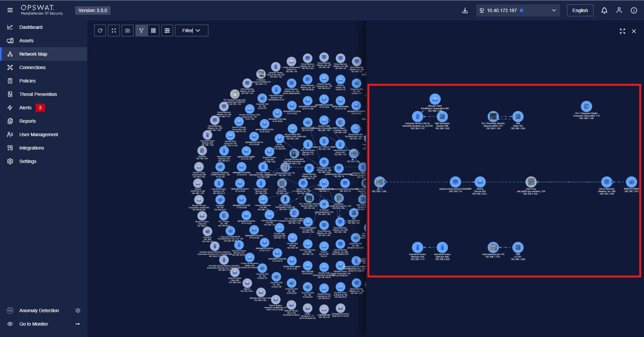Open Reports

click(x=44, y=121)
